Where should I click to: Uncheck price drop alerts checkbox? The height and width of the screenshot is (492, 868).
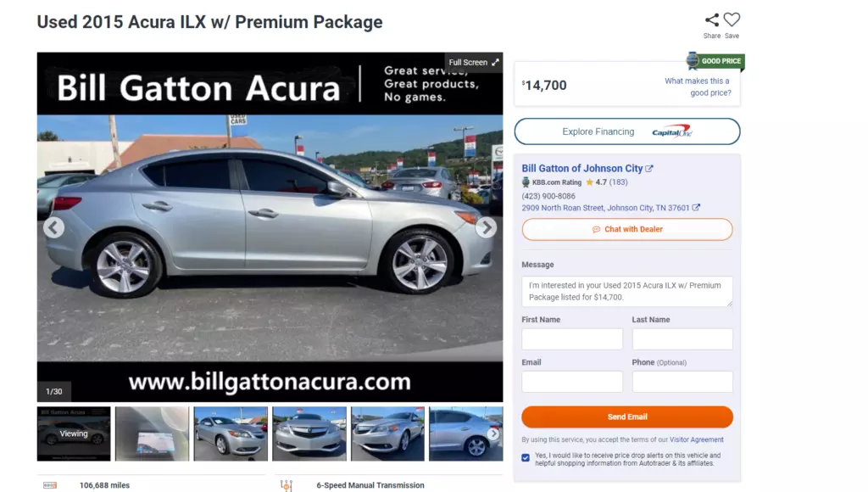click(526, 458)
